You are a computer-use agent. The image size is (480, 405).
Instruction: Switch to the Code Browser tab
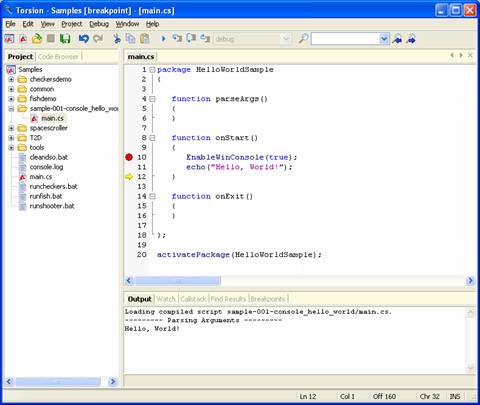coord(58,57)
